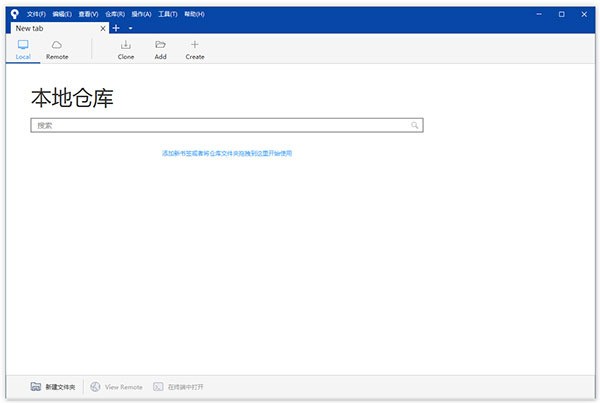This screenshot has width=600, height=403.
Task: Click the 新建文件夹 folder icon
Action: [x=36, y=387]
